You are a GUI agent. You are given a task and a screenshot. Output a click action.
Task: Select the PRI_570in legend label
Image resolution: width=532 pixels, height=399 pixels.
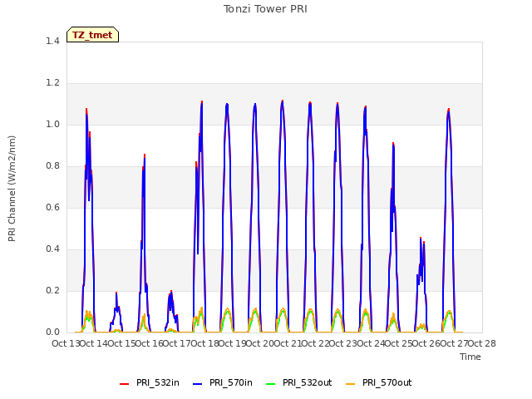[x=231, y=382]
